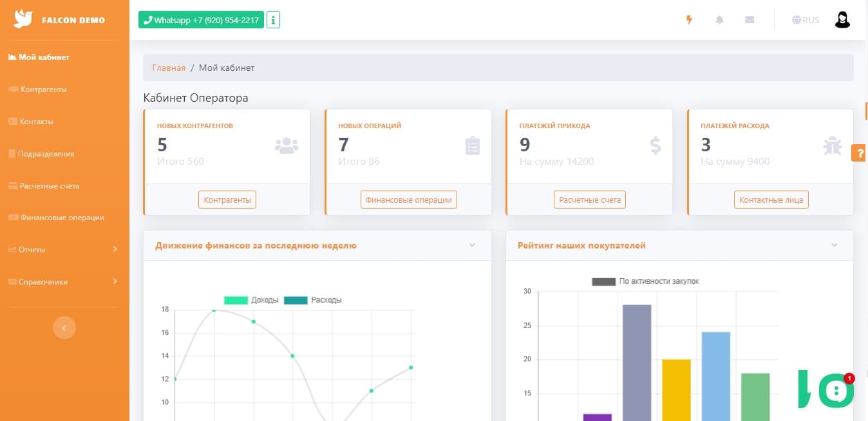The height and width of the screenshot is (421, 868).
Task: Expand the Отчеты sidebar submenu
Action: click(x=64, y=249)
